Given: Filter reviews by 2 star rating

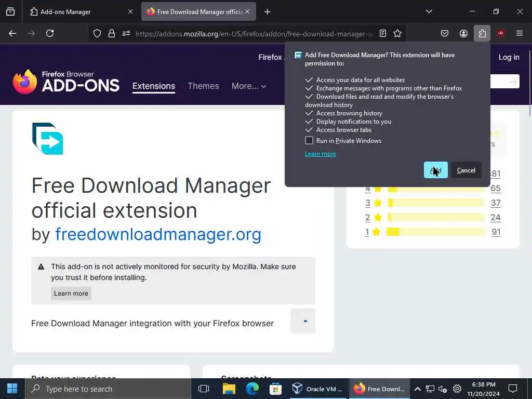Looking at the screenshot, I should 368,218.
